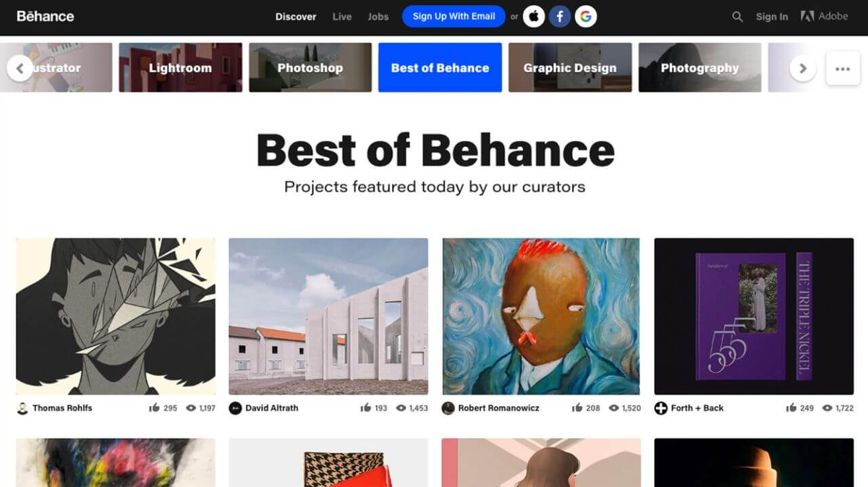868x487 pixels.
Task: Sign up with the Google icon
Action: point(586,16)
